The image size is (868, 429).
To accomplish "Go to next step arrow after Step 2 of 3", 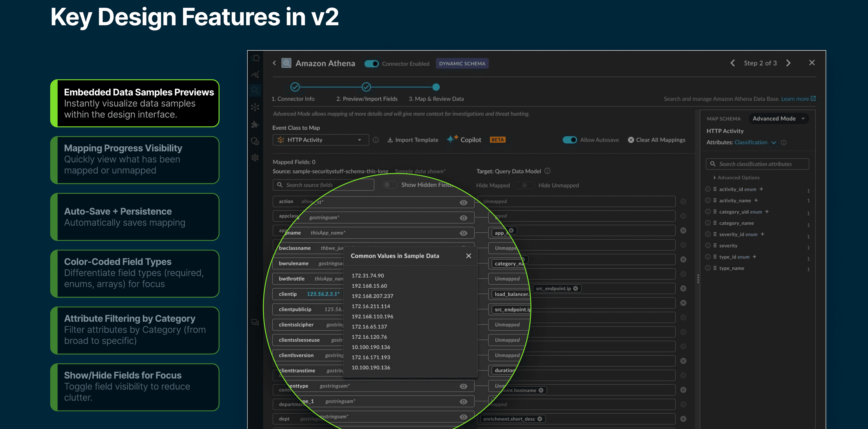I will pos(788,63).
